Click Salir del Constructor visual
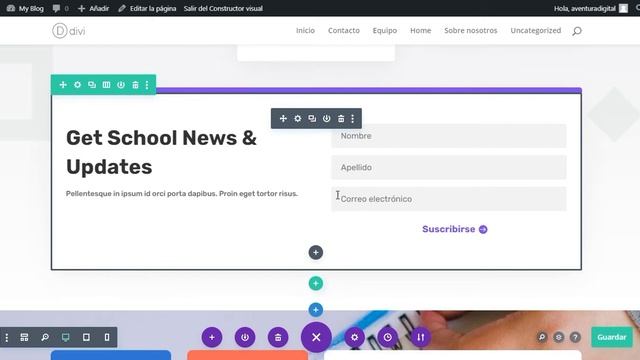Screen dimensions: 640x360 pyautogui.click(x=223, y=8)
